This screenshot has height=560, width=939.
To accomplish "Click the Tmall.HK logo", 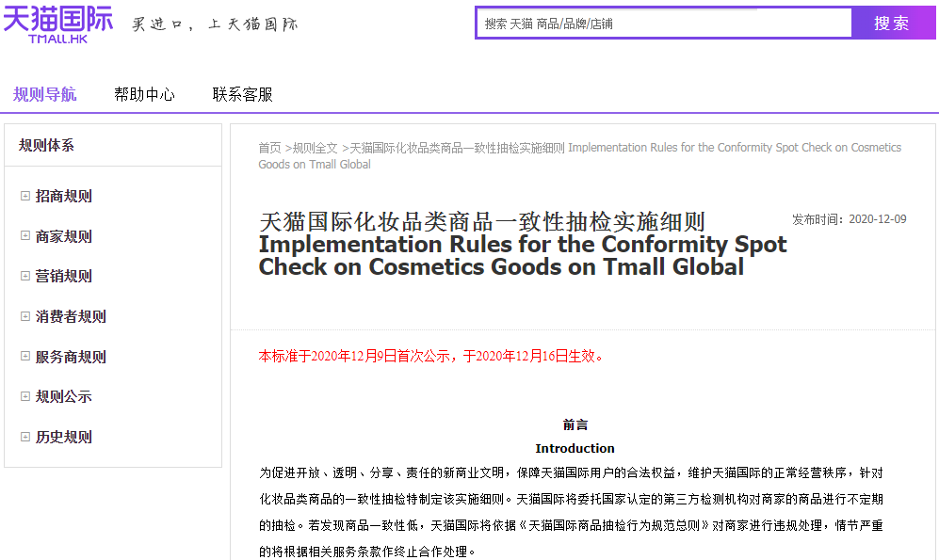I will click(58, 23).
